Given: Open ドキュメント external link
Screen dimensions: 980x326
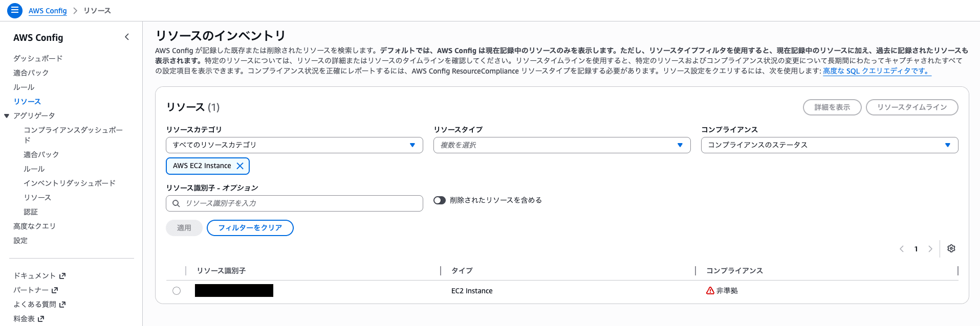Looking at the screenshot, I should (x=39, y=276).
